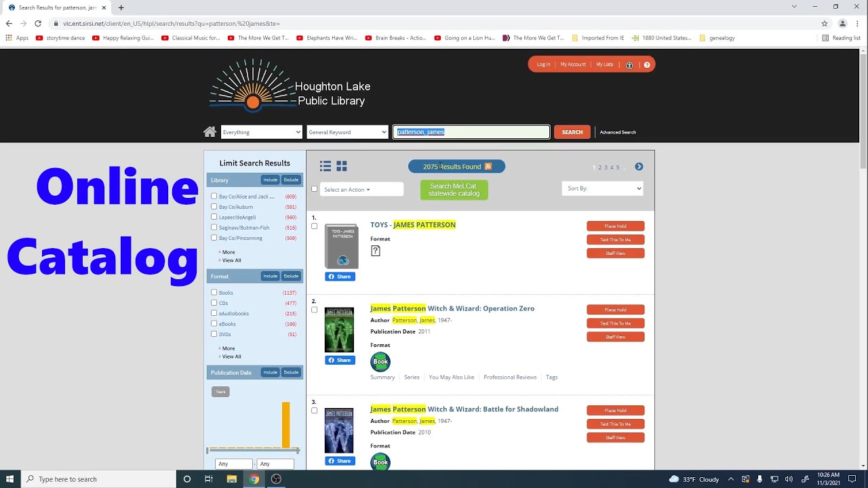Click Search MeLCat statewide catalog button
This screenshot has height=488, width=868.
454,190
